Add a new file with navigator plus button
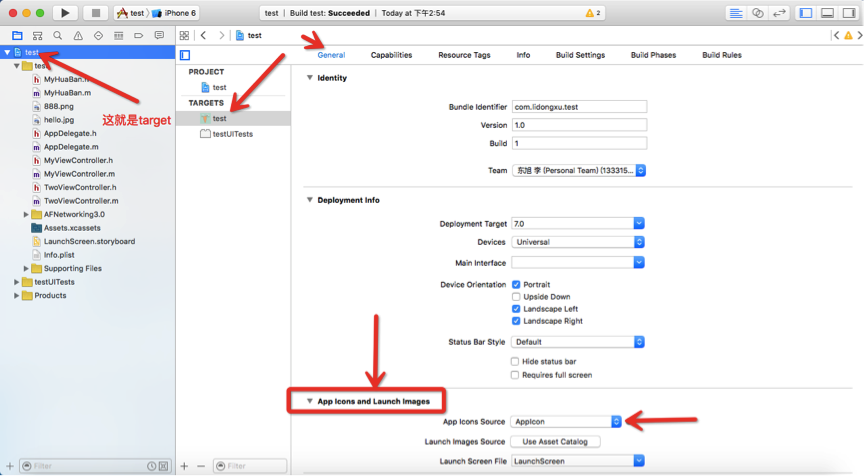 (9, 466)
